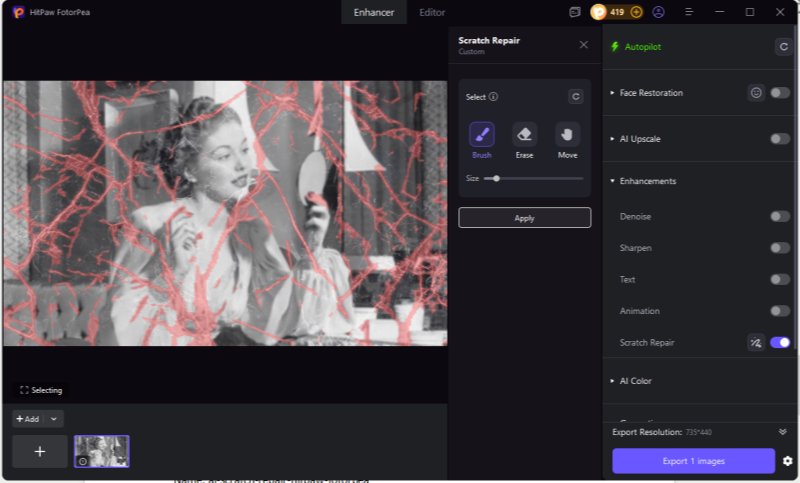Adjust the brush Size slider
The height and width of the screenshot is (483, 800).
pyautogui.click(x=533, y=179)
